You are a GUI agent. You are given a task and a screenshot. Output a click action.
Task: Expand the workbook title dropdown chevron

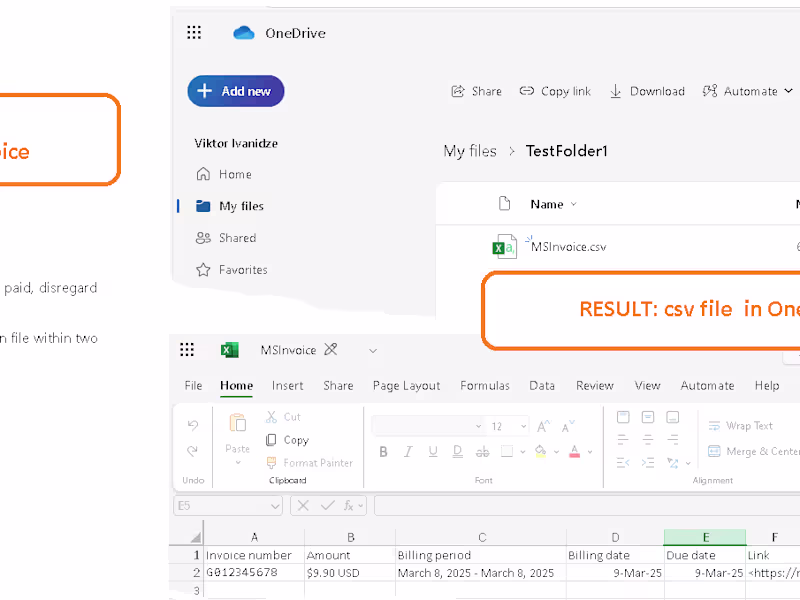click(373, 351)
